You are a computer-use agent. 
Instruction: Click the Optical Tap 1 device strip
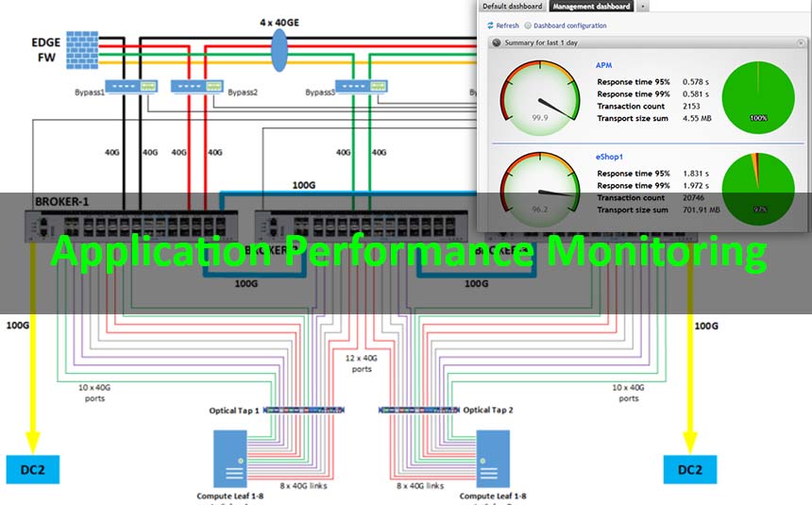point(304,411)
